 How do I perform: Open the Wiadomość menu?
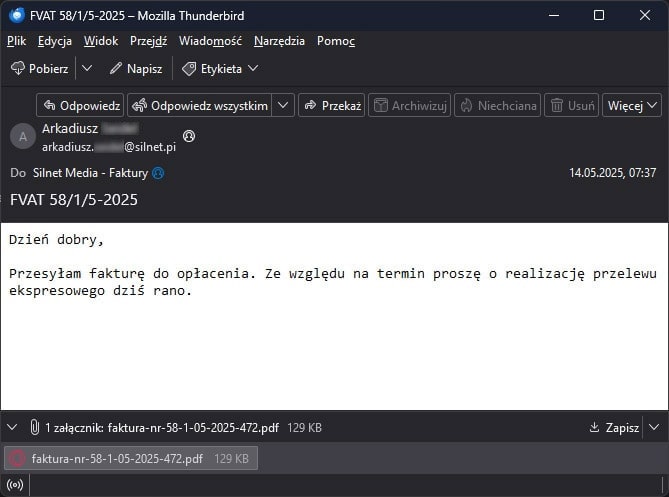(x=210, y=41)
